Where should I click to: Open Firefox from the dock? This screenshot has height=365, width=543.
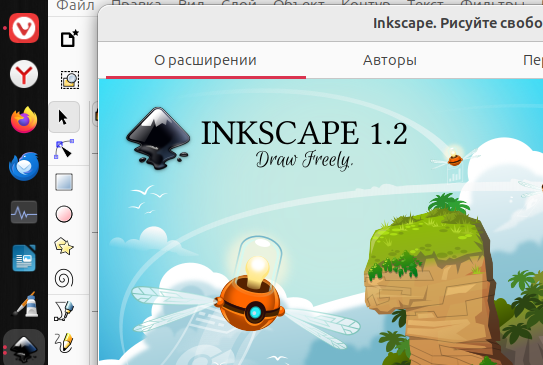coord(24,120)
